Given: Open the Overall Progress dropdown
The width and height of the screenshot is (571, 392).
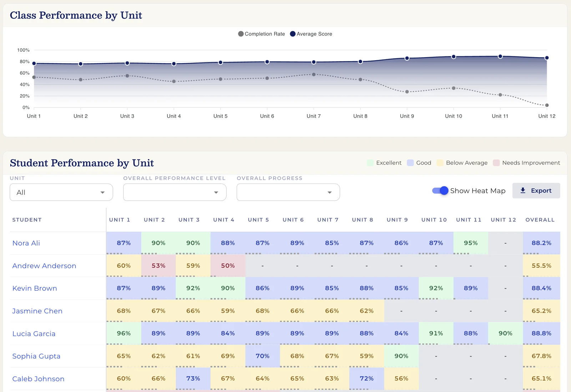Looking at the screenshot, I should [288, 192].
